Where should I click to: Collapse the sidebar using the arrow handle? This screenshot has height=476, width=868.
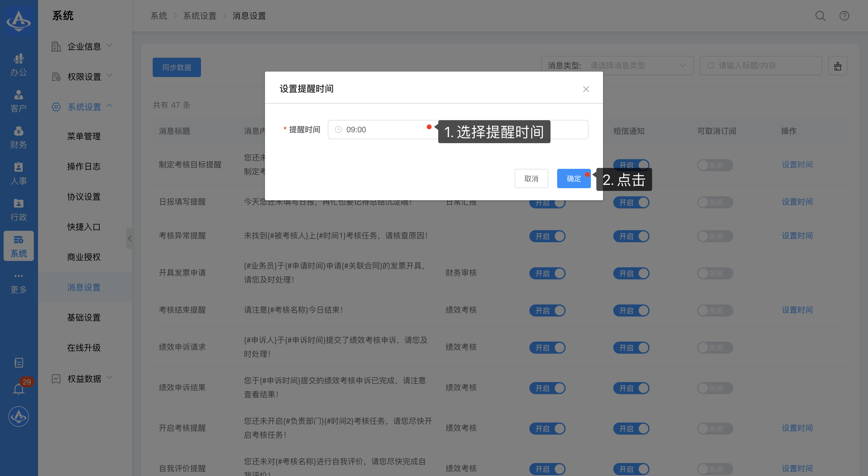(x=129, y=238)
